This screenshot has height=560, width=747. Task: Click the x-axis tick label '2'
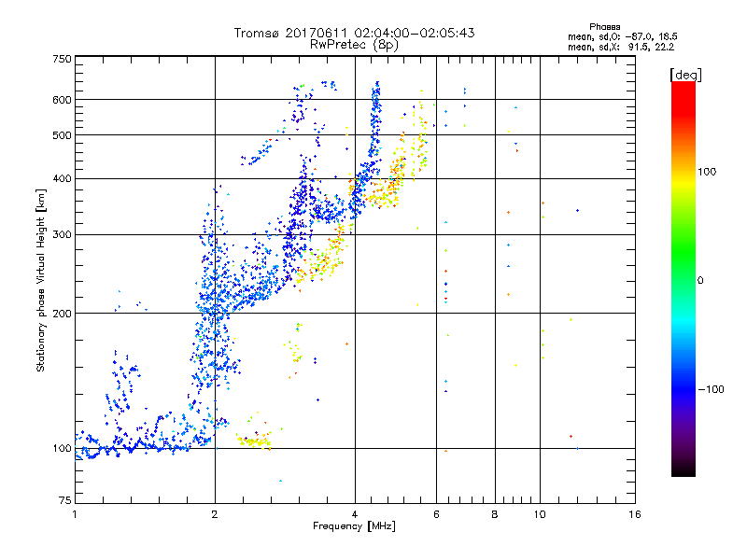point(215,514)
